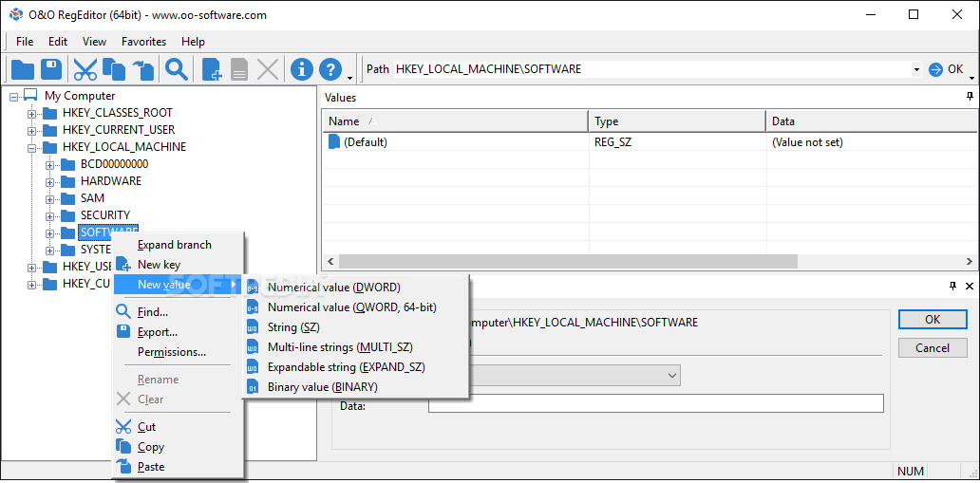Click the open folder toolbar icon
Screen dimensions: 980x483
pyautogui.click(x=23, y=69)
